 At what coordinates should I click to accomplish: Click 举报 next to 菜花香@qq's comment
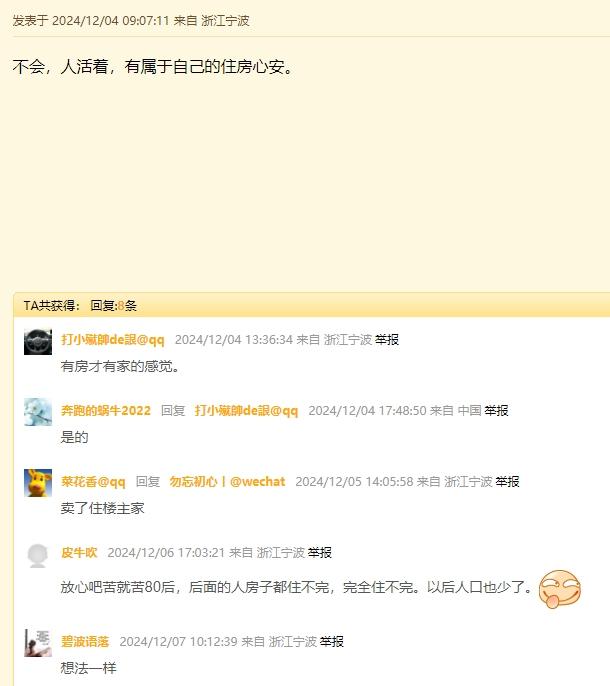point(507,482)
